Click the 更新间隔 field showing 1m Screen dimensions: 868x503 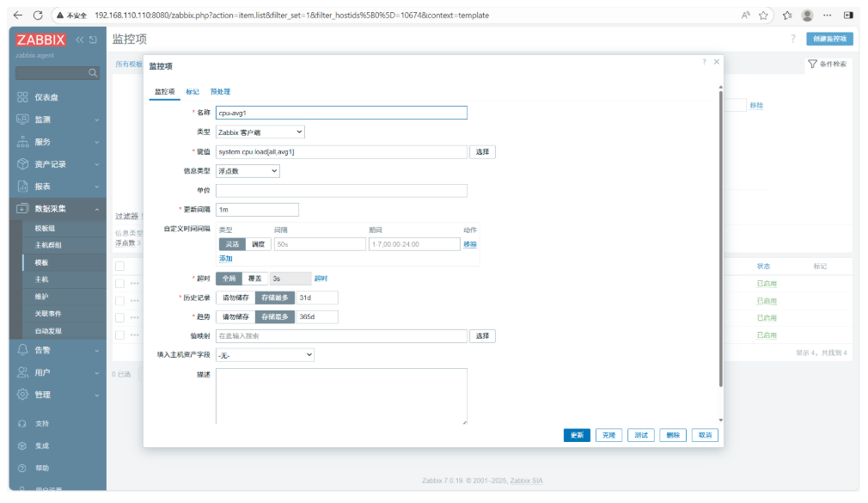(x=258, y=210)
